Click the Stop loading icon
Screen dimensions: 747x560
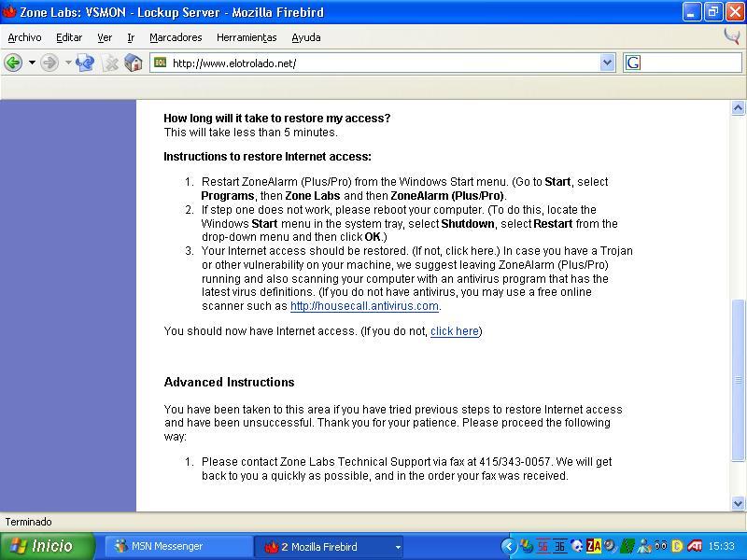(x=110, y=63)
